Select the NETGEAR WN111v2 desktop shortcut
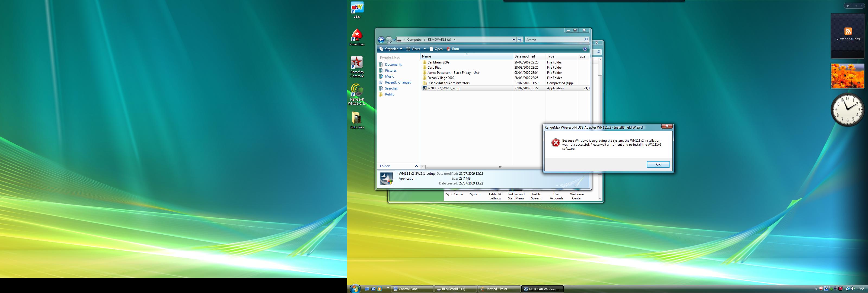Screen dimensions: 868x293 357,95
